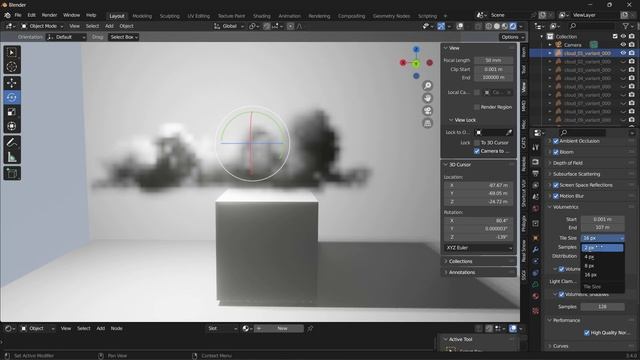
Task: Switch to rendered viewport shading
Action: [x=513, y=26]
